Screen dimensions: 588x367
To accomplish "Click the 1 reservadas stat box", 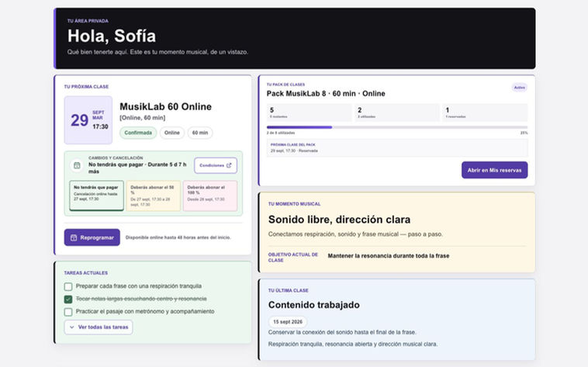I will click(485, 113).
